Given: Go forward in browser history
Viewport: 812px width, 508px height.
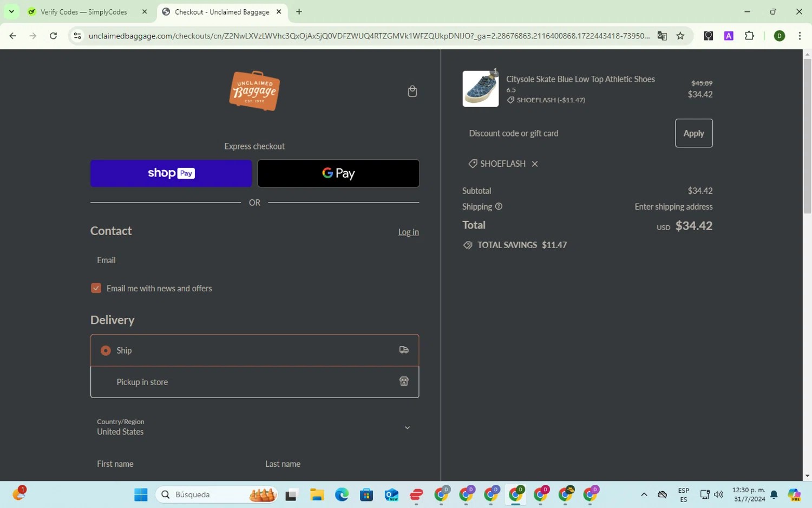Looking at the screenshot, I should 33,36.
